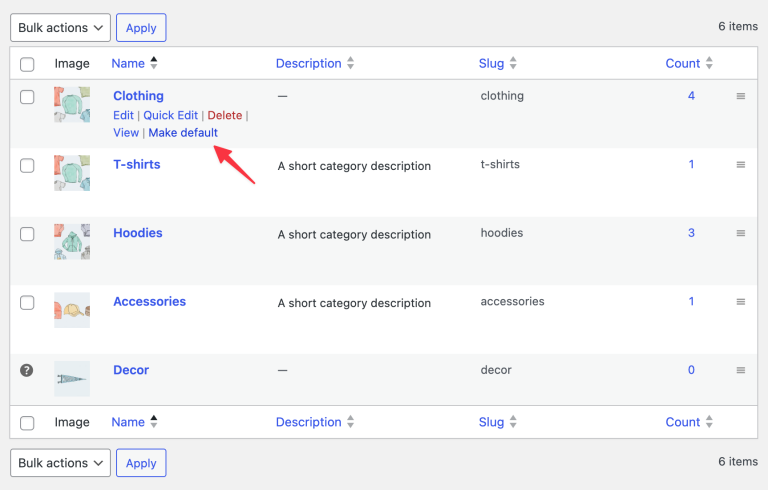Tick the checkbox for the Clothing category
This screenshot has width=768, height=490.
(x=27, y=97)
